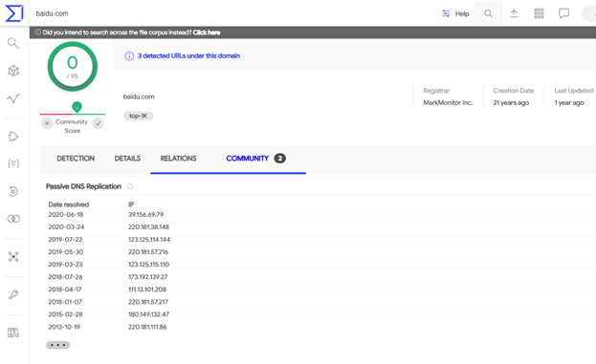Image resolution: width=596 pixels, height=364 pixels.
Task: Click the sliders icon beside Help
Action: (446, 13)
